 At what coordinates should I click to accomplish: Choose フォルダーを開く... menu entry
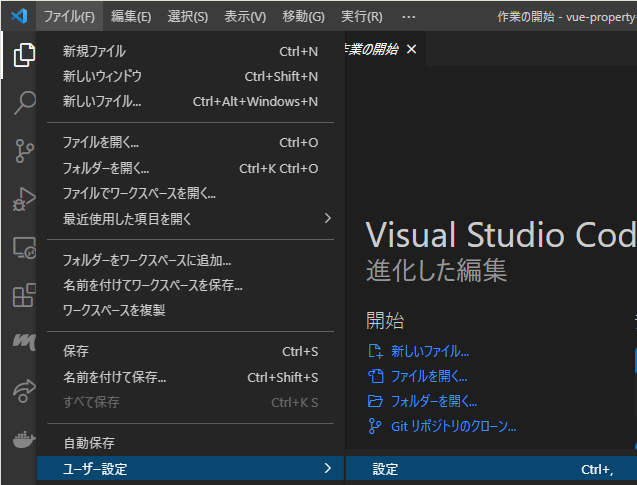coord(191,168)
